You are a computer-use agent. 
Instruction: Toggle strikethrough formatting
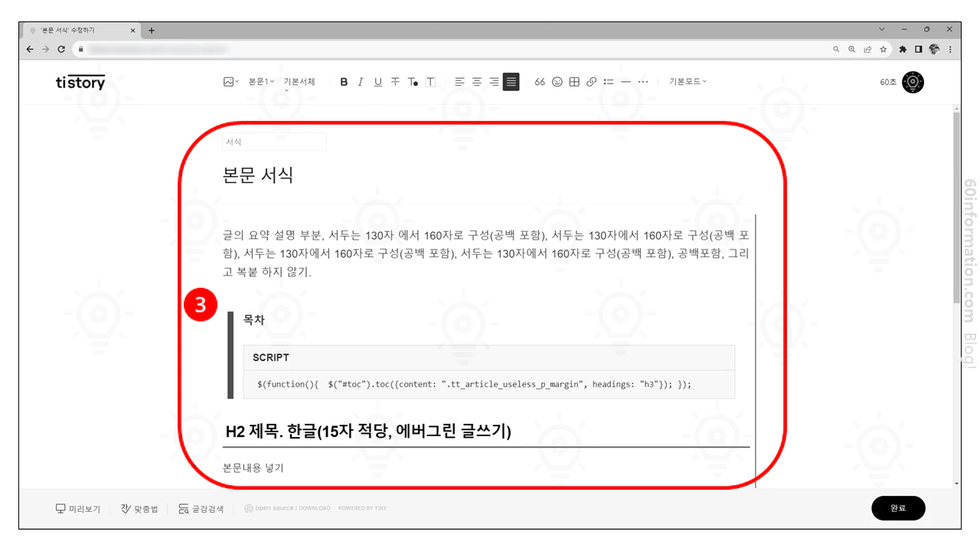tap(395, 82)
